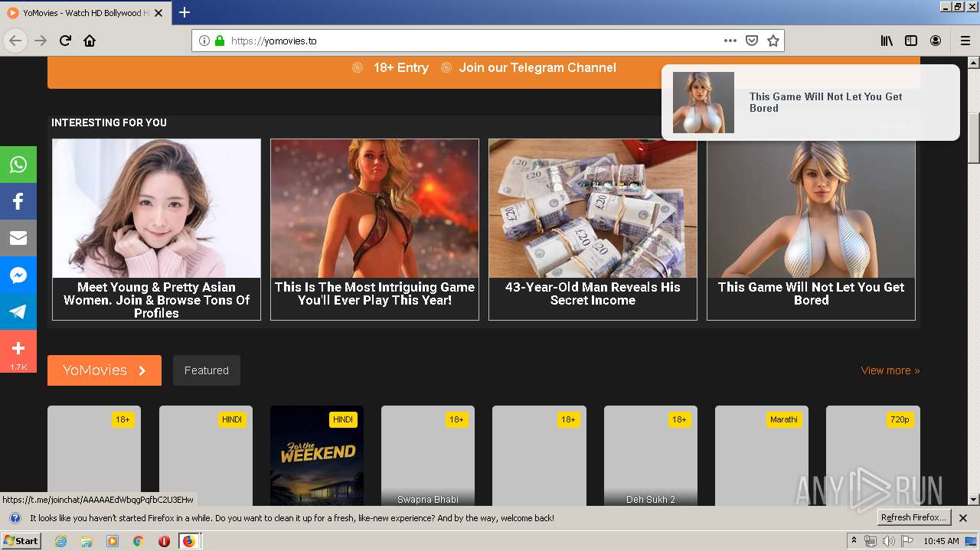Click the page vertical scrollbar thumb
The height and width of the screenshot is (551, 980).
974,138
